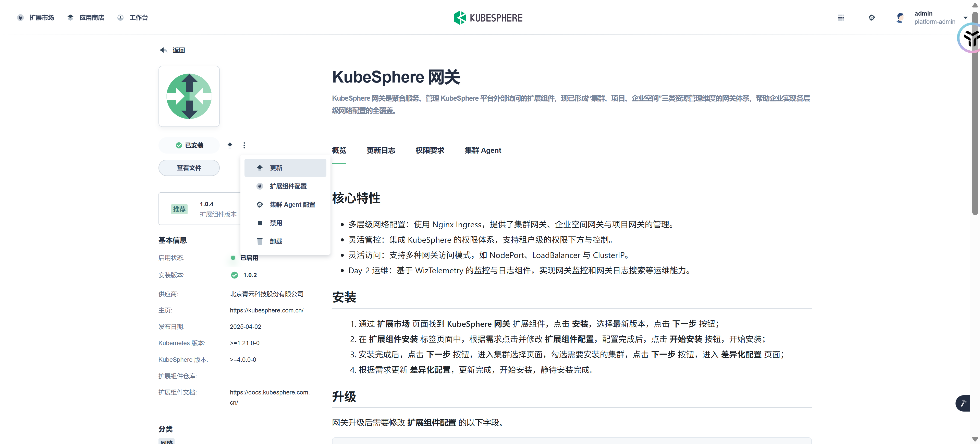
Task: Choose 禁用 to disable the extension
Action: (x=285, y=223)
